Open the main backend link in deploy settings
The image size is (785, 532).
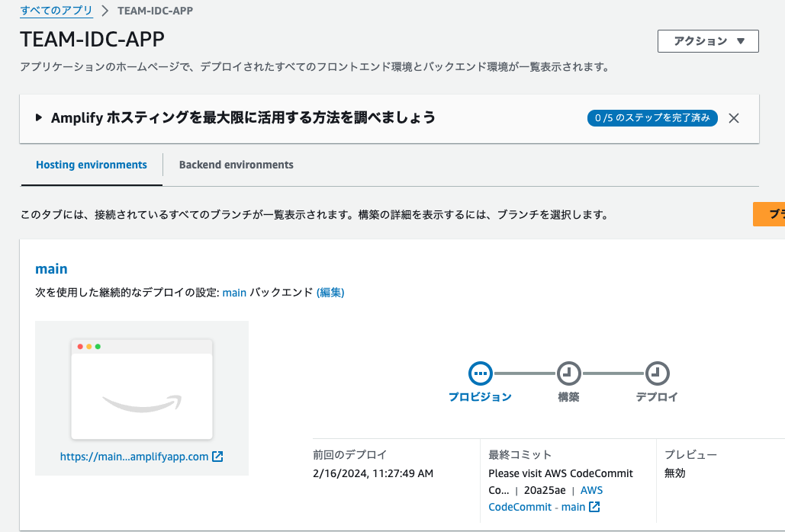coord(234,293)
